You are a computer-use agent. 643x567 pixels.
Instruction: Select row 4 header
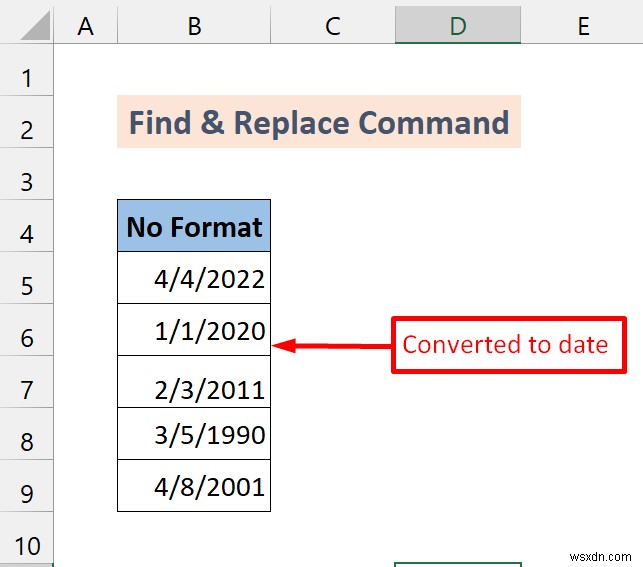point(27,225)
